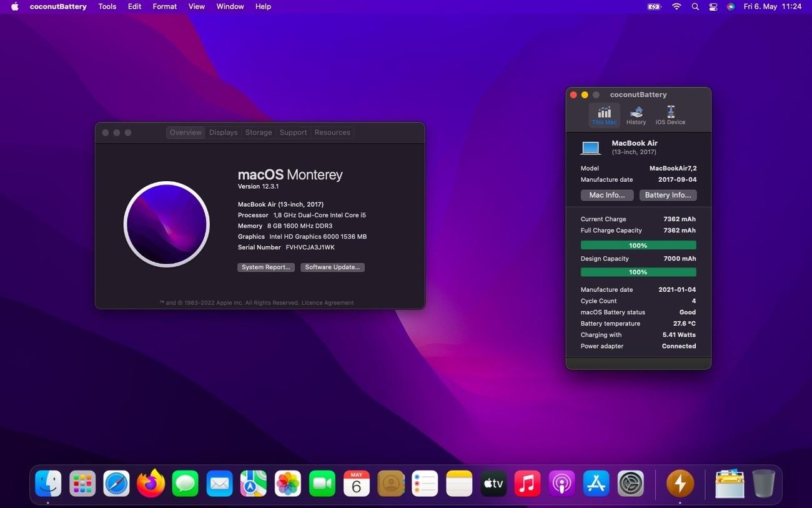
Task: Open Photos from the Dock
Action: [x=288, y=484]
